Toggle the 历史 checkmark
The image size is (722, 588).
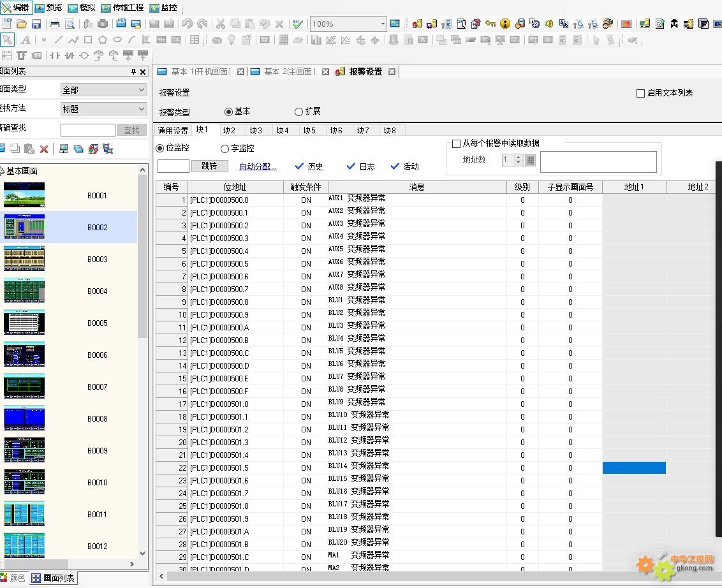tap(299, 166)
